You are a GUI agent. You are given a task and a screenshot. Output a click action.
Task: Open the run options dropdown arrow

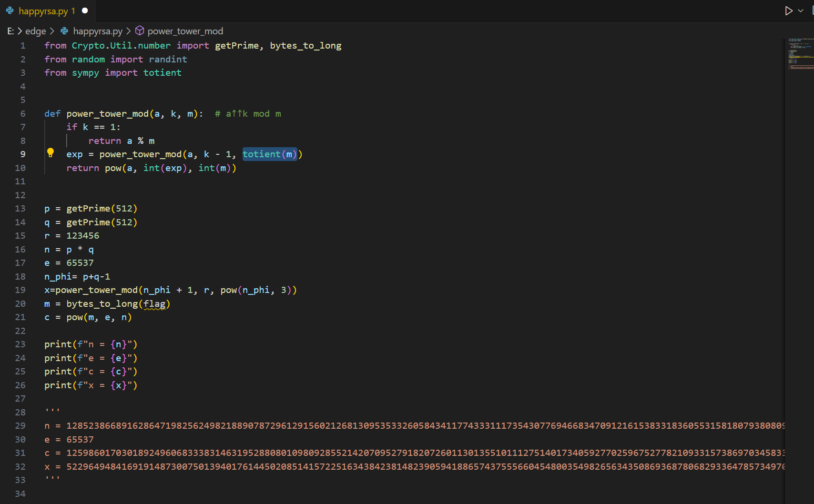tap(801, 10)
